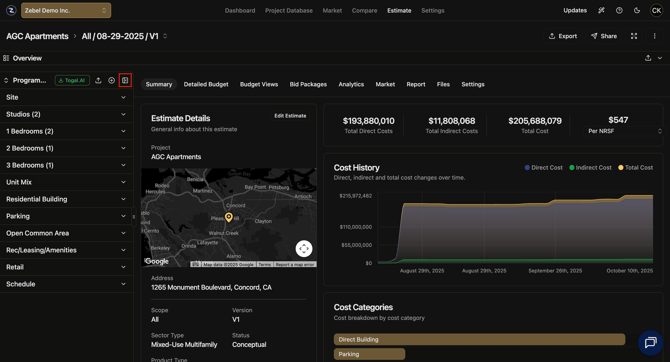670x362 pixels.
Task: Open the three-dot more options menu
Action: 654,36
